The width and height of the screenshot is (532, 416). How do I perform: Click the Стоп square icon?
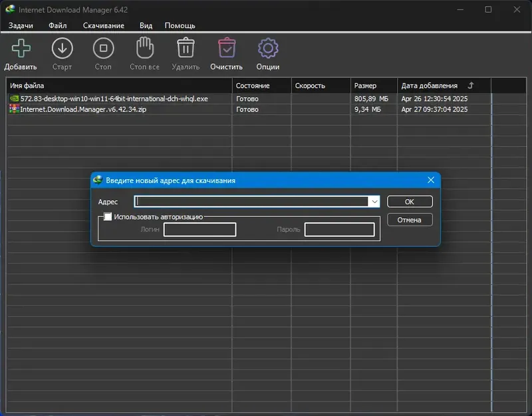pyautogui.click(x=103, y=48)
